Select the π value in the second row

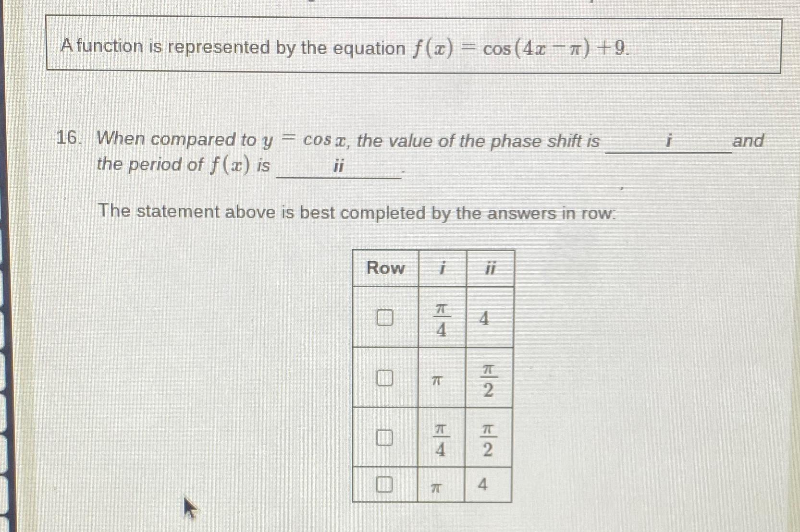click(436, 381)
